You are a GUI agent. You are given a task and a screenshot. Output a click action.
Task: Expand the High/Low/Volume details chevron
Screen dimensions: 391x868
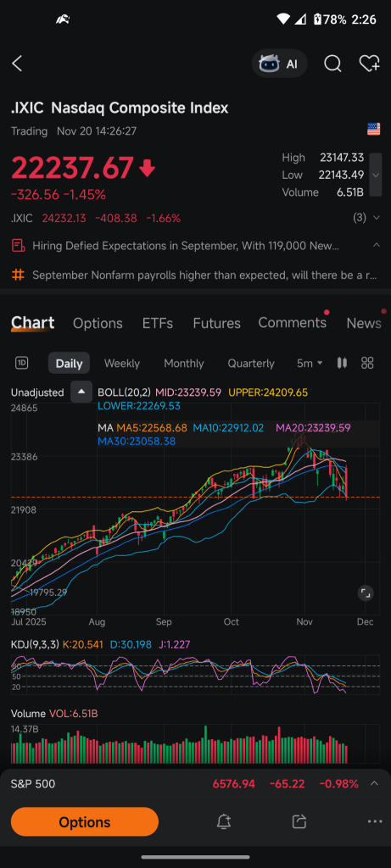point(376,175)
